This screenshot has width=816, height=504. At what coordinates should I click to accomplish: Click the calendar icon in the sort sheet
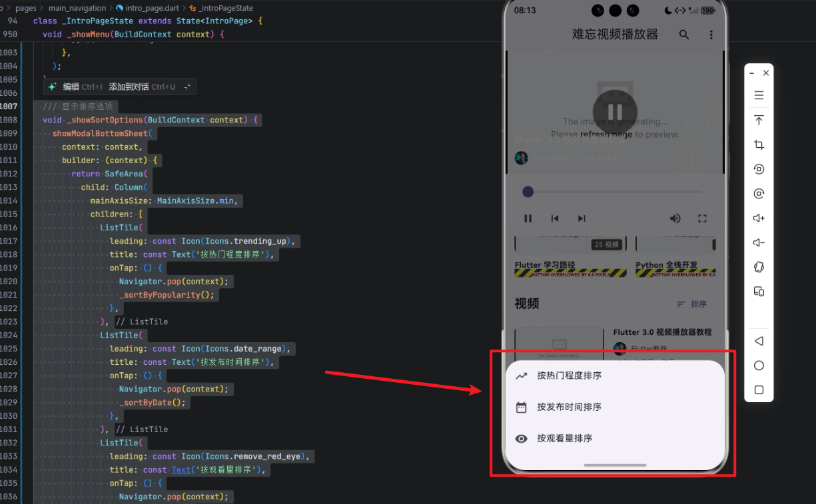coord(522,407)
